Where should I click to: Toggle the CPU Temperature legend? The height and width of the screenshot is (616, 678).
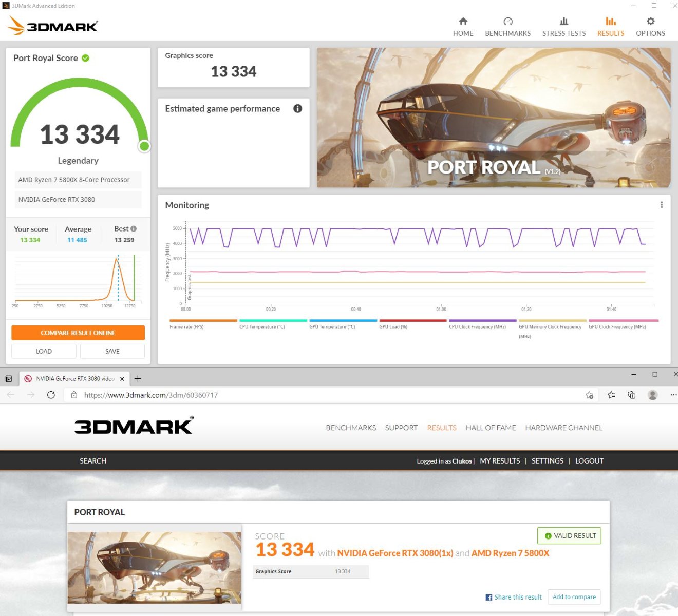click(273, 324)
